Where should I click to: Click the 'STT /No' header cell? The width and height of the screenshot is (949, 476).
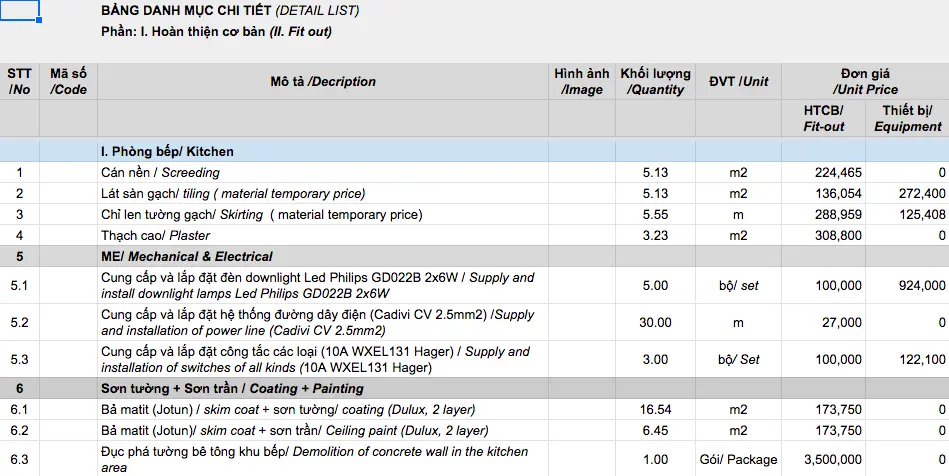[19, 82]
